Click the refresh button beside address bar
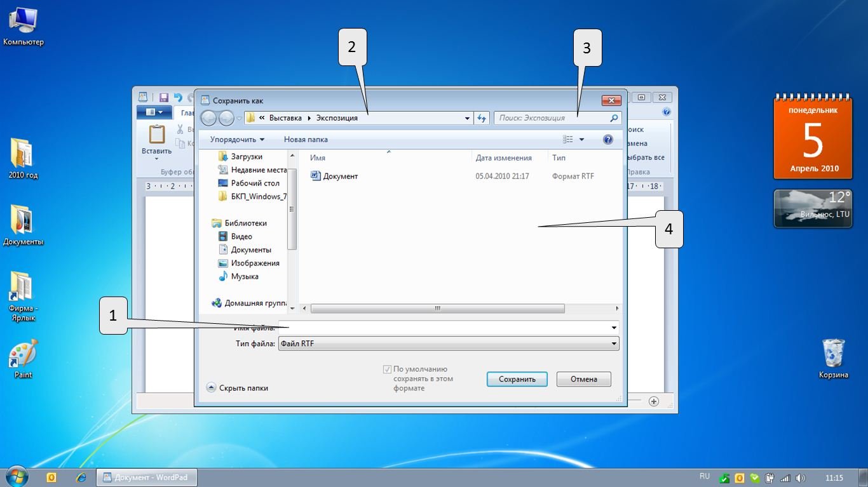The height and width of the screenshot is (487, 868). (x=482, y=118)
